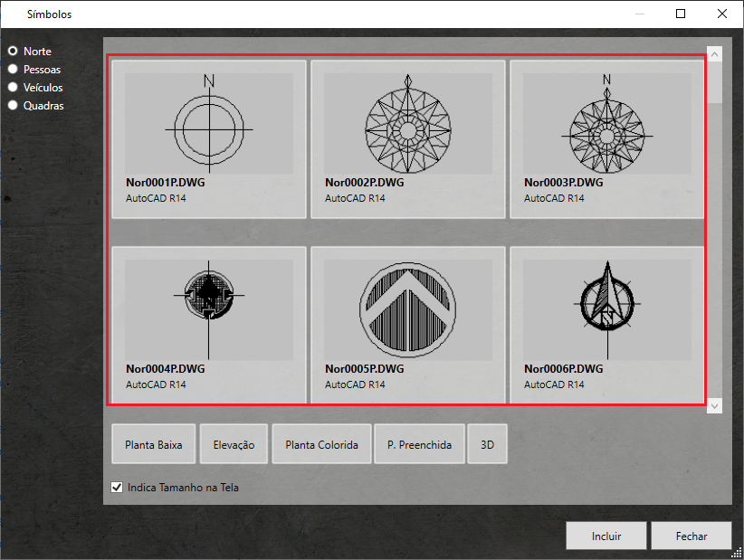Open the Elevação view tab
Viewport: 744px width, 560px height.
pyautogui.click(x=234, y=444)
